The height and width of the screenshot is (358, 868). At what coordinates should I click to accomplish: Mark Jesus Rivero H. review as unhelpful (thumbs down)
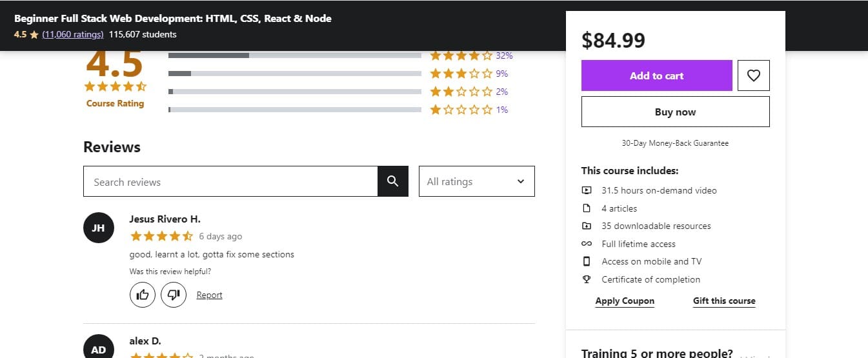(x=174, y=295)
